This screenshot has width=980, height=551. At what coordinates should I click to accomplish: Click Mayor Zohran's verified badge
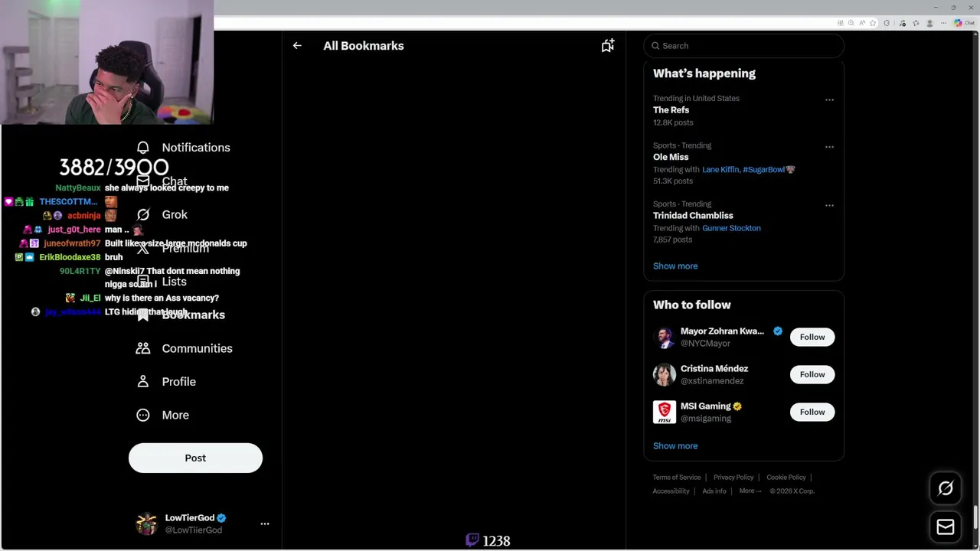(778, 331)
